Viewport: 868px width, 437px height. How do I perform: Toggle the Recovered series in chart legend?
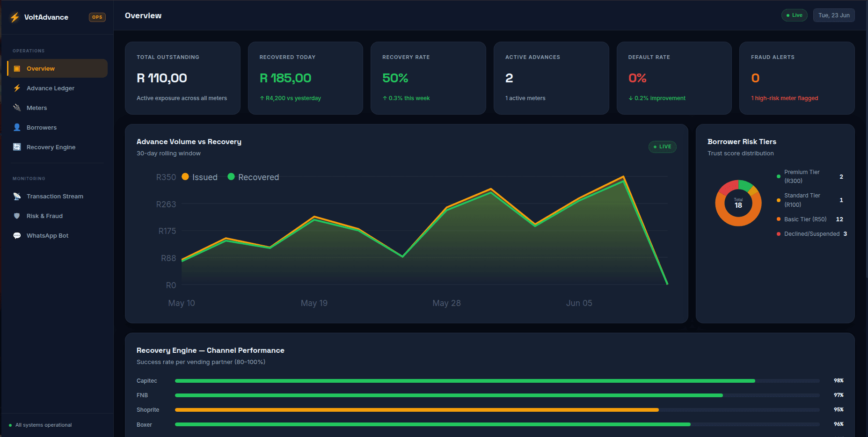(x=253, y=177)
